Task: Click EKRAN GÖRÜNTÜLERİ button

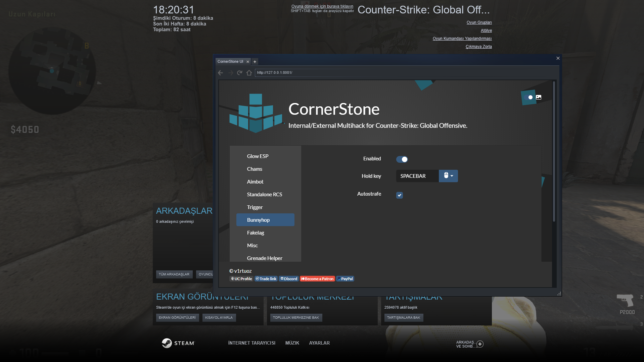Action: pos(177,318)
